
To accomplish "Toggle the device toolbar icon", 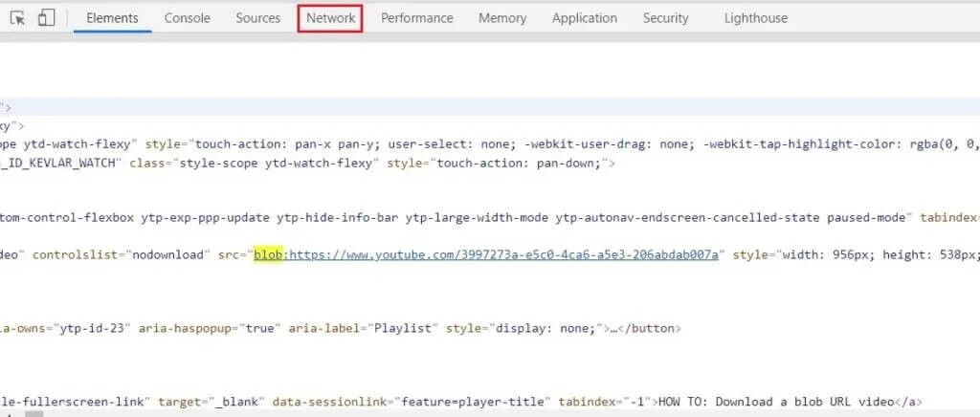I will (46, 18).
